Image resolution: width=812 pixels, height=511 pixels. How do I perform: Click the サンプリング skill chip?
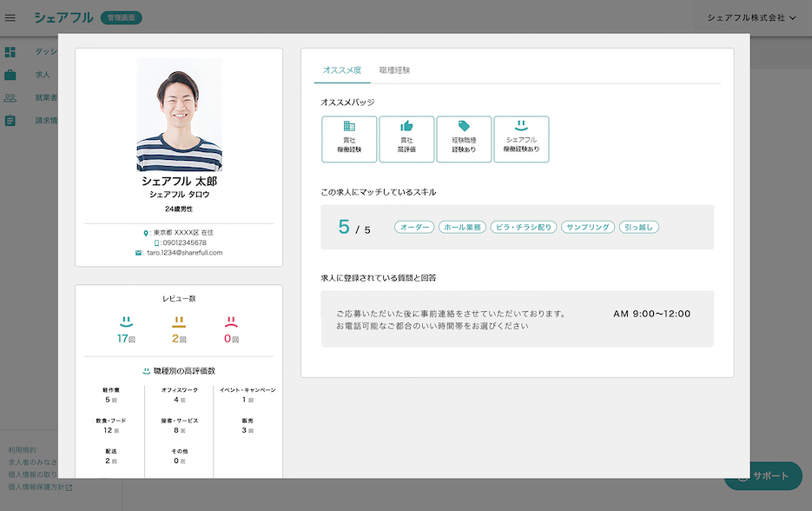(588, 227)
